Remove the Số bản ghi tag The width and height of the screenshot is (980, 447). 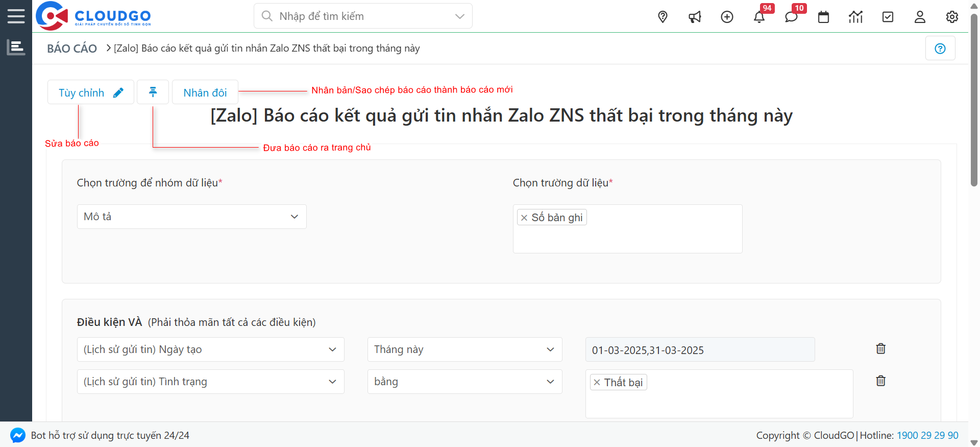click(524, 218)
